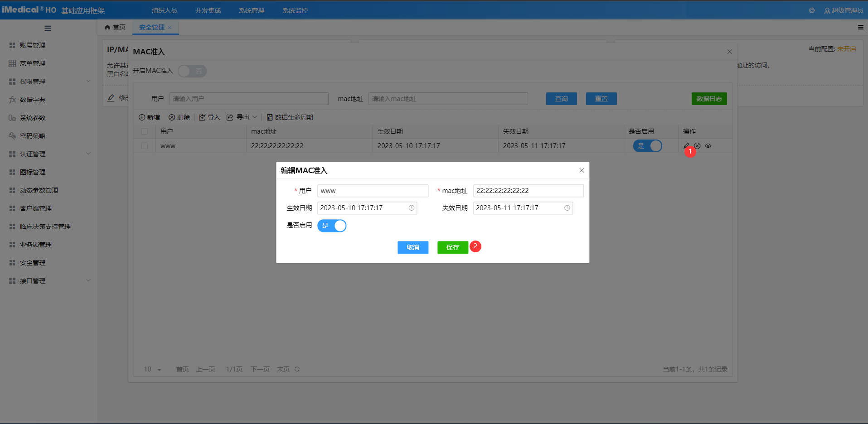This screenshot has height=424, width=868.
Task: Click the clock icon in the 失效日期 field
Action: point(567,208)
